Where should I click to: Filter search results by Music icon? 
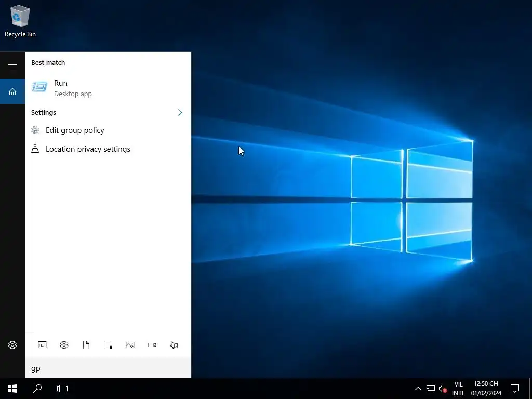[174, 345]
